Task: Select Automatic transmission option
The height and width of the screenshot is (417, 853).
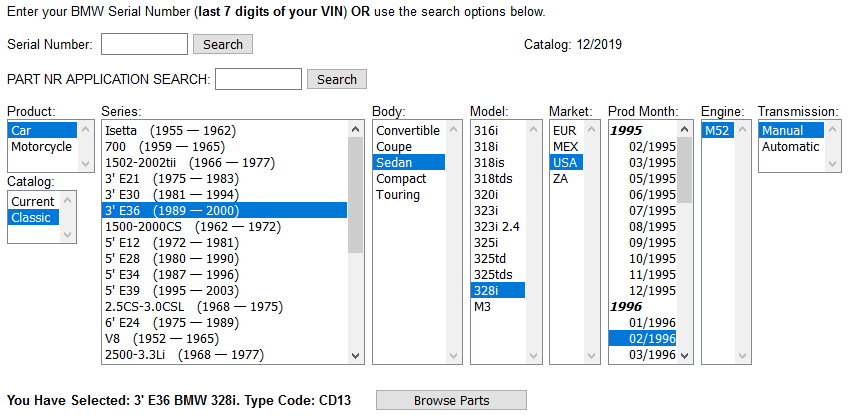Action: (790, 147)
